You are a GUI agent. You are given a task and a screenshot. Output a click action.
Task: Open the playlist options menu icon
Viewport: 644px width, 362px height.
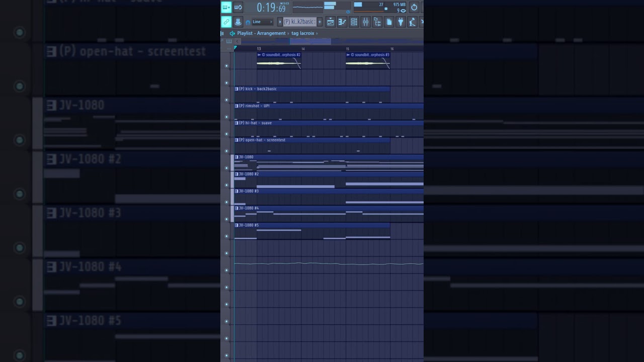point(222,33)
